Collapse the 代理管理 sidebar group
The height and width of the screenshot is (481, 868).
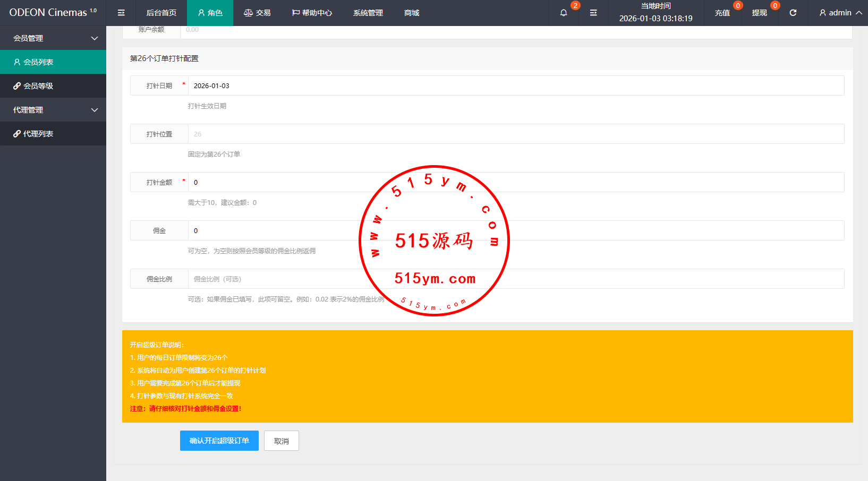(x=53, y=110)
